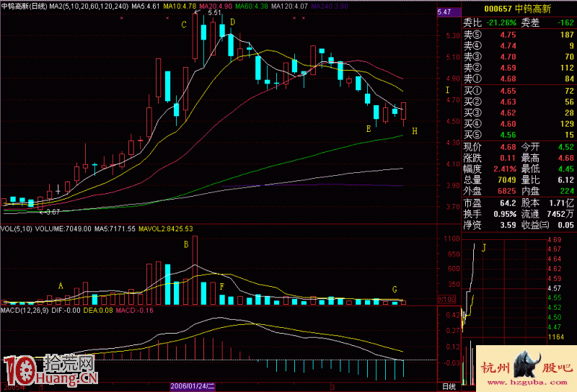
Task: Click the 2006/01/24/二 date marker
Action: pyautogui.click(x=193, y=386)
